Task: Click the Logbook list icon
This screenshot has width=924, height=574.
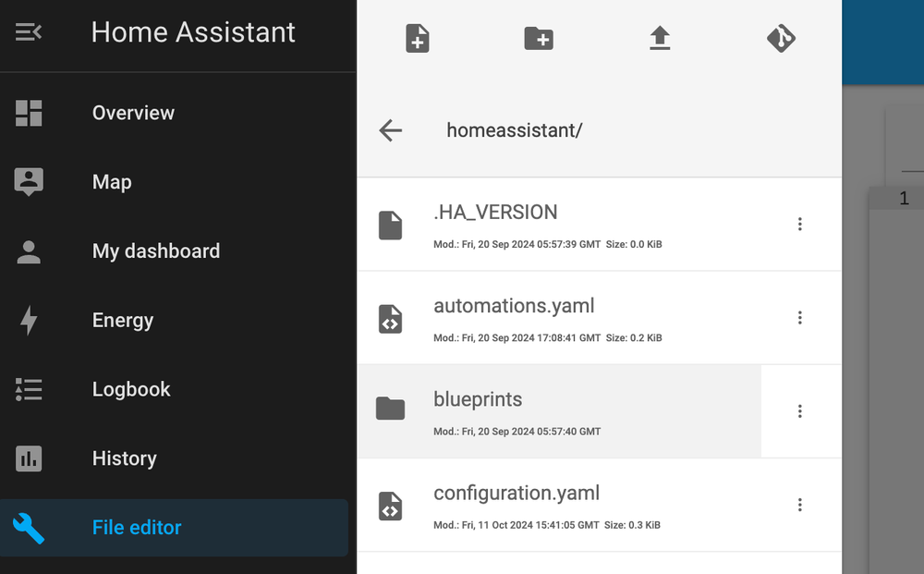Action: point(29,389)
